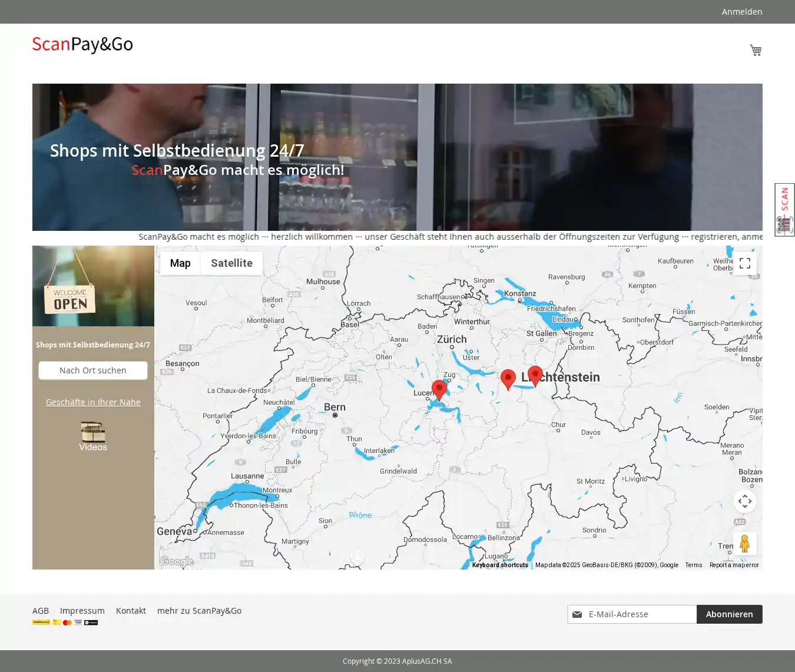This screenshot has width=795, height=672.
Task: Switch to Map view type
Action: coord(180,263)
